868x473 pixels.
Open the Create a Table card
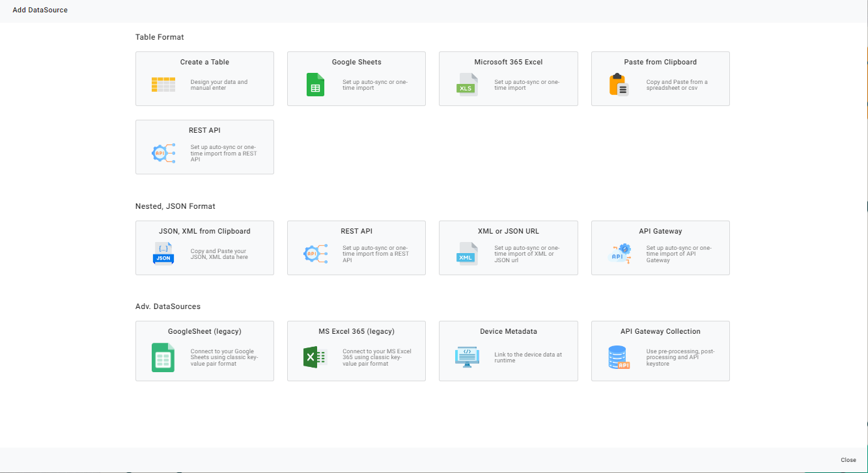204,78
